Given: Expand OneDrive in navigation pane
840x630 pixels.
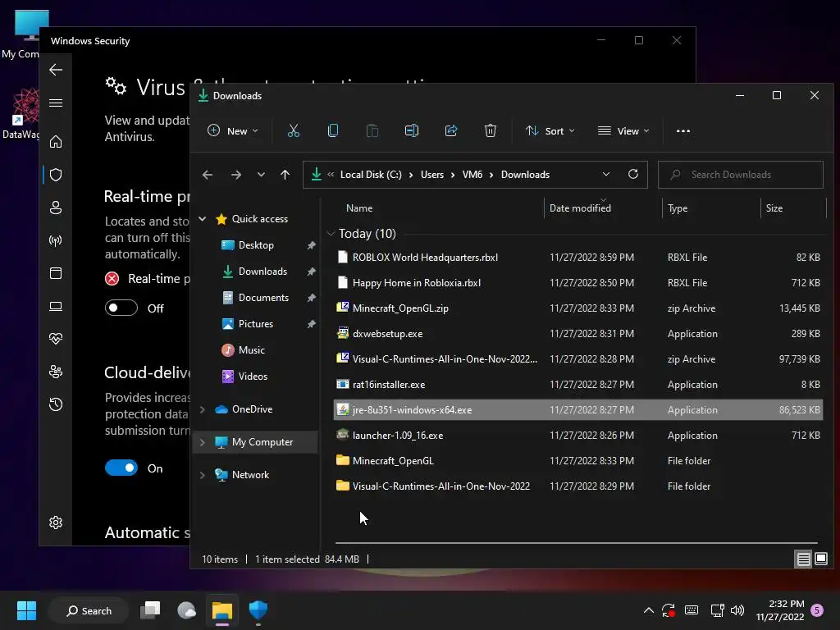Looking at the screenshot, I should tap(203, 409).
